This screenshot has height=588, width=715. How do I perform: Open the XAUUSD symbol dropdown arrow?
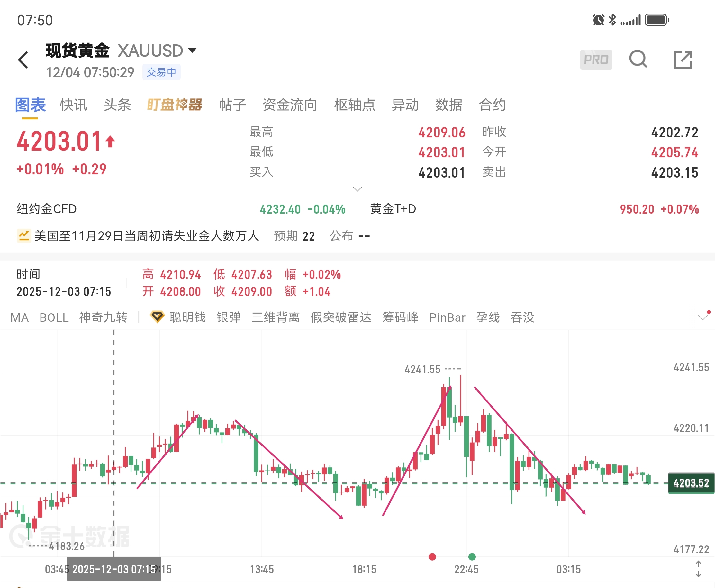(x=192, y=51)
